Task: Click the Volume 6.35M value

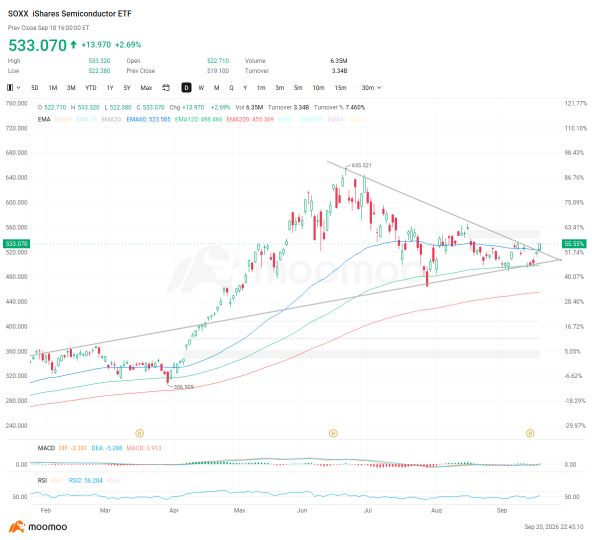Action: coord(339,61)
